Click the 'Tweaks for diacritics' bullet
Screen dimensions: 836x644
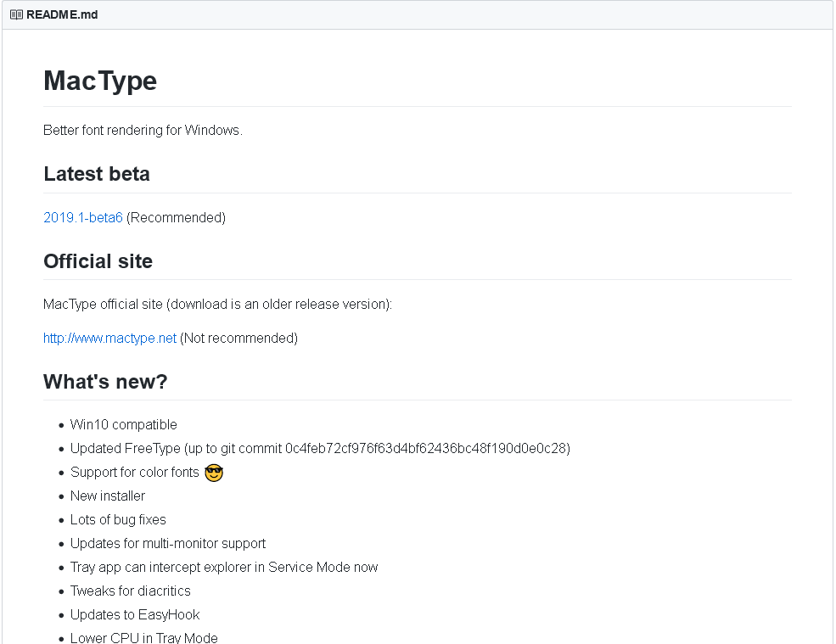[x=131, y=591]
